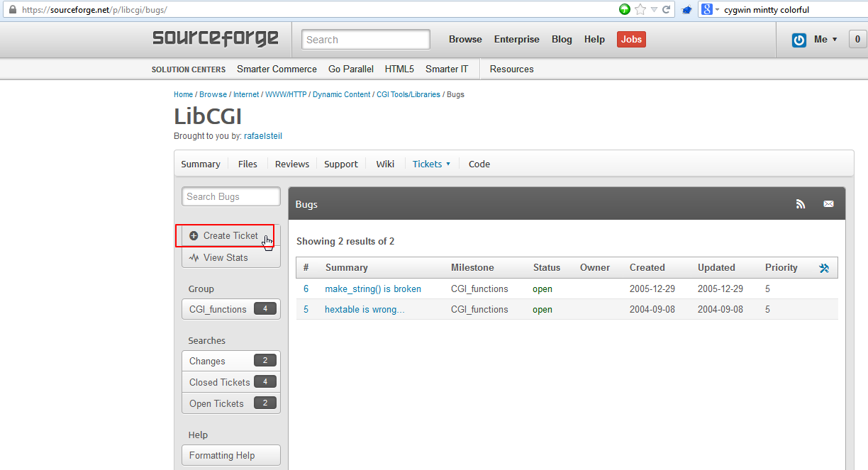Open the table column settings tools icon
Viewport: 868px width, 470px height.
click(x=824, y=268)
